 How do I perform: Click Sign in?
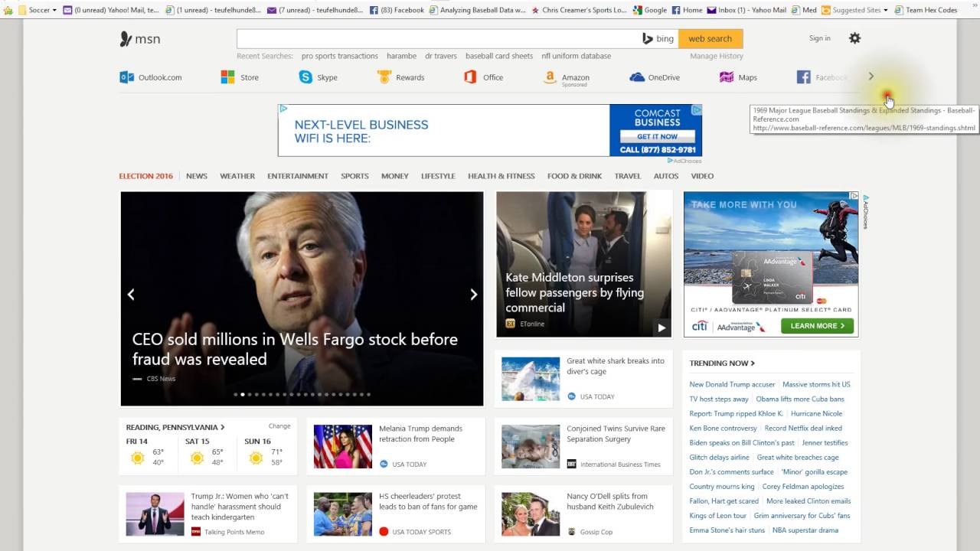[819, 38]
